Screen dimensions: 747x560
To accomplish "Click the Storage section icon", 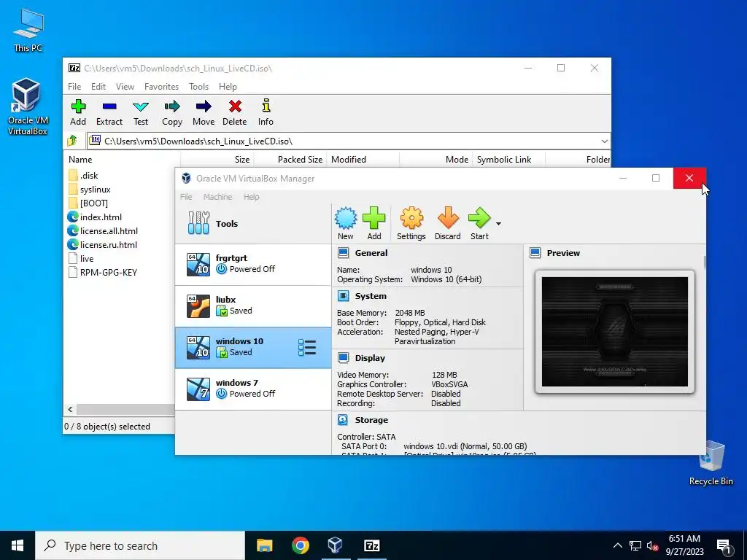I will (x=343, y=419).
